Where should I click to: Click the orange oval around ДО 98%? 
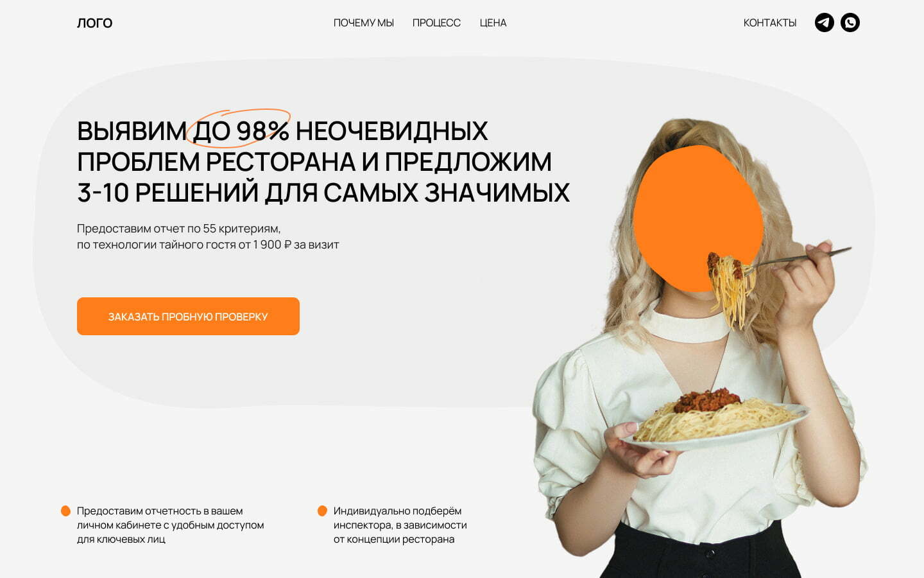pos(238,128)
